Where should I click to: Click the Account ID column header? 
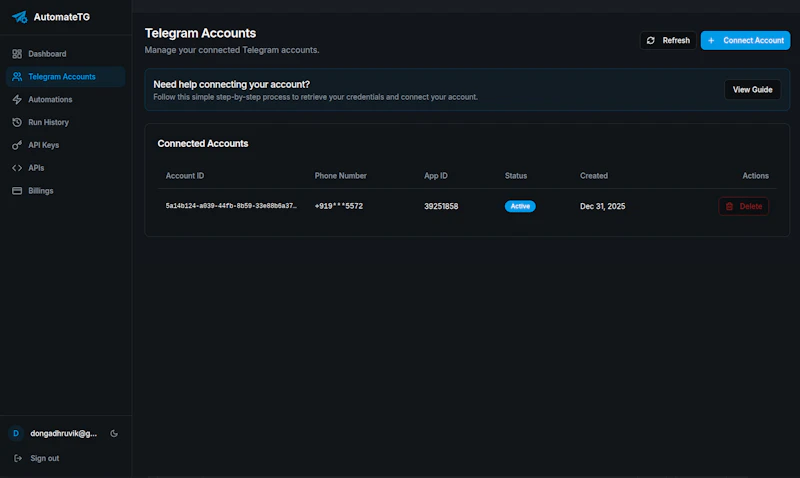pos(185,175)
